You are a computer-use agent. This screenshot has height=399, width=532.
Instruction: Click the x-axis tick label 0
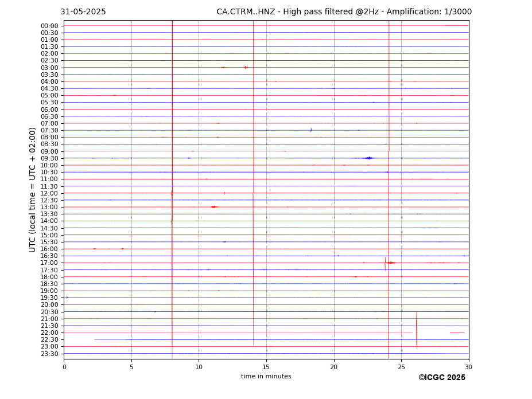click(x=64, y=367)
